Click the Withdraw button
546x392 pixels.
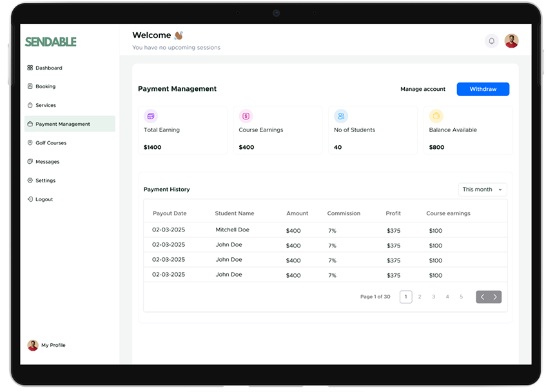[x=482, y=89]
